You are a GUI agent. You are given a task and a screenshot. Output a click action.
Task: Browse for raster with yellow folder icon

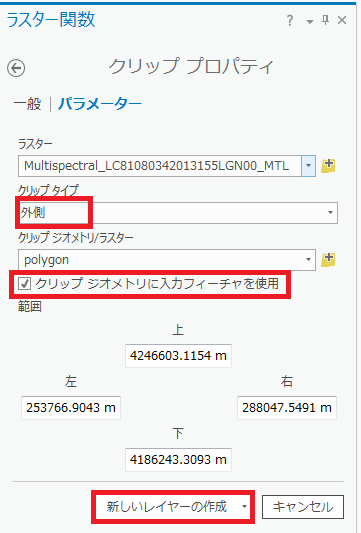[x=328, y=166]
